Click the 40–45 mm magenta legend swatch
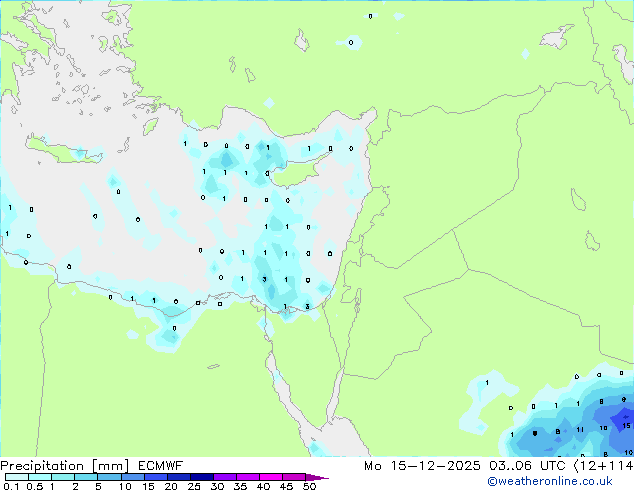The image size is (634, 490). coord(271,477)
